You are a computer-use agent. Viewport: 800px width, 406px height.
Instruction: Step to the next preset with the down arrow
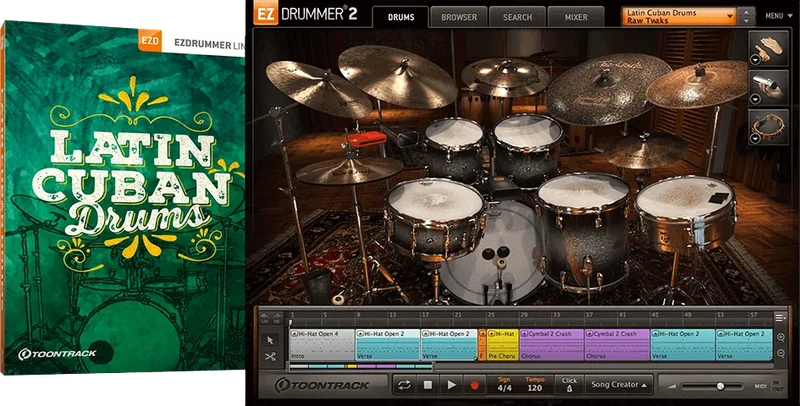click(747, 21)
